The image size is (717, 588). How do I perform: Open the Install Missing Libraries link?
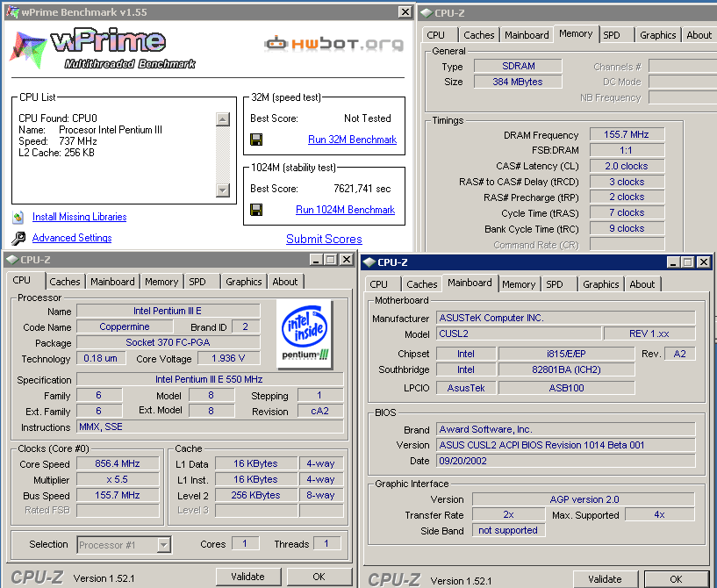coord(79,217)
